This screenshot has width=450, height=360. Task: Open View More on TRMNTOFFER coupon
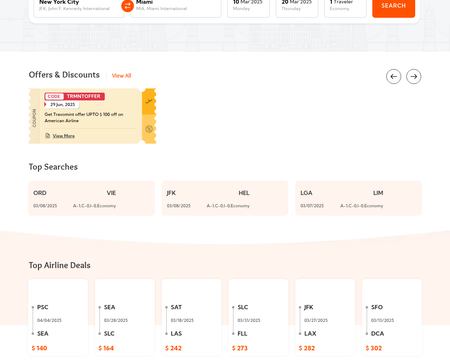pyautogui.click(x=64, y=136)
